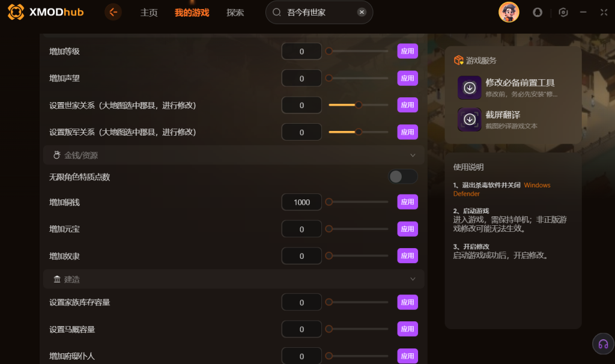
Task: Toggle the 无限角色特质点数 switch
Action: click(403, 177)
